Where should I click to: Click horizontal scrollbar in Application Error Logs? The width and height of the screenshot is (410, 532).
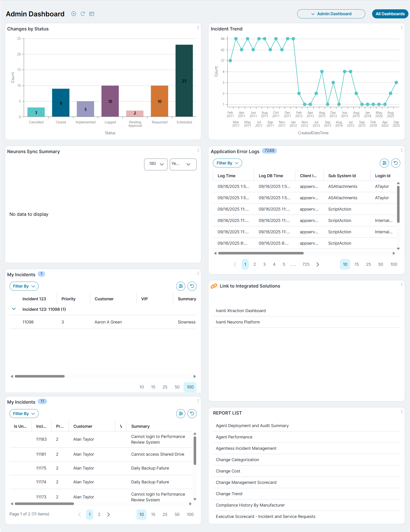click(x=261, y=253)
